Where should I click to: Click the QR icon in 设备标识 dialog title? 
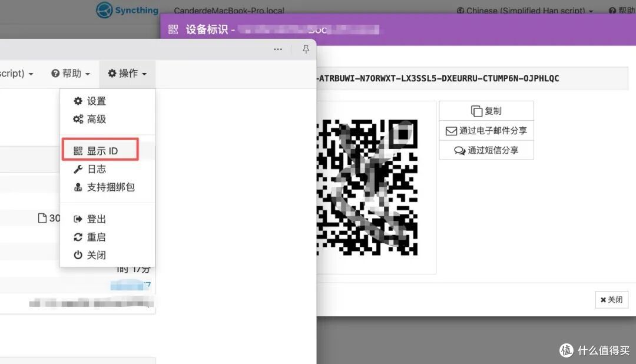pos(173,29)
